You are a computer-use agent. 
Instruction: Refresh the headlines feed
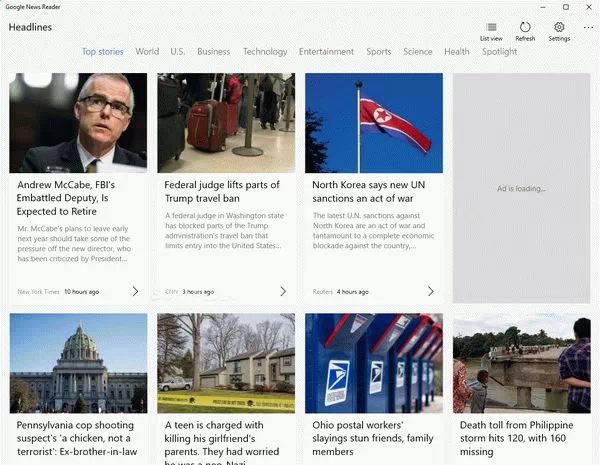[525, 32]
